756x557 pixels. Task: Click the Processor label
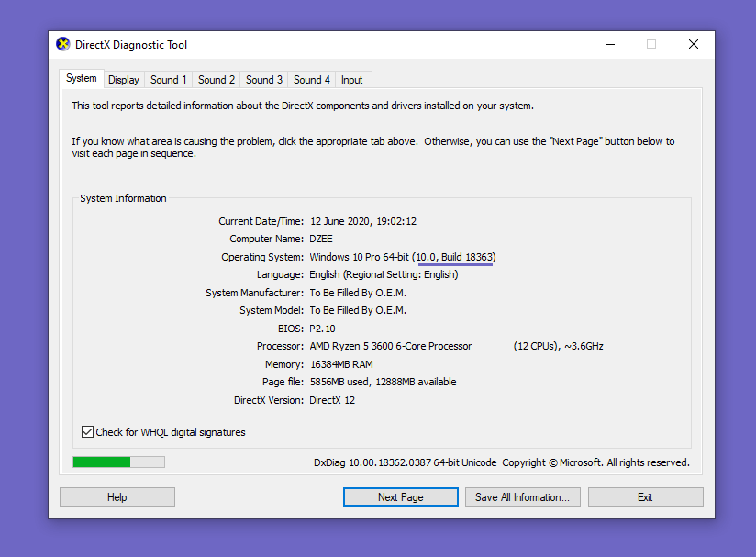tap(280, 346)
